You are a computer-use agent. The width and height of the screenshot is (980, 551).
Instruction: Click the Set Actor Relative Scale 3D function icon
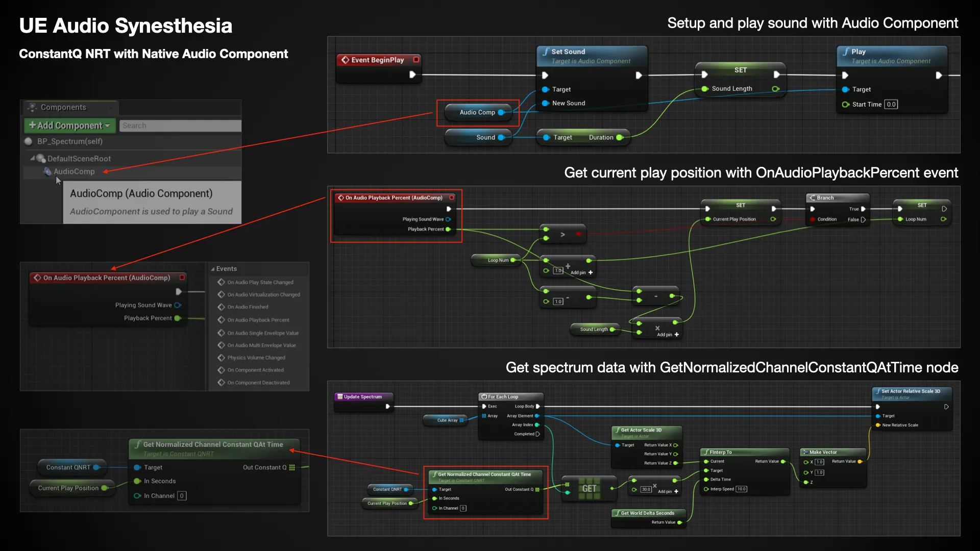878,391
